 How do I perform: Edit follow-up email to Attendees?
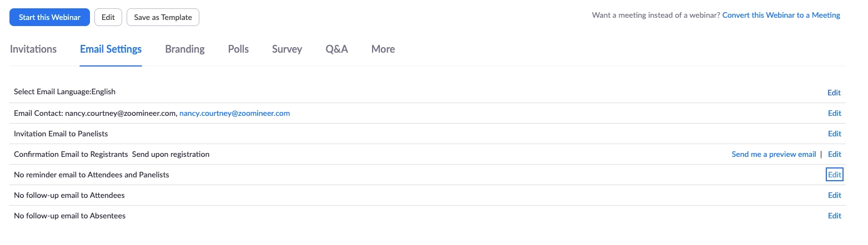coord(834,195)
